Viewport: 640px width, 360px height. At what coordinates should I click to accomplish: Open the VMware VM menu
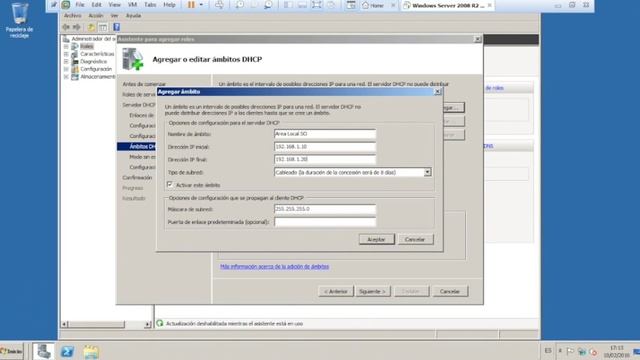coord(132,5)
